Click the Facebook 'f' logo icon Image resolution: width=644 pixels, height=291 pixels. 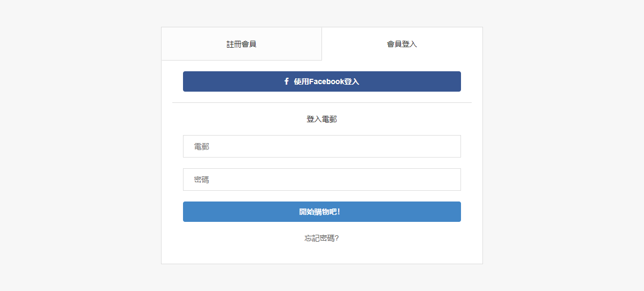pos(287,81)
